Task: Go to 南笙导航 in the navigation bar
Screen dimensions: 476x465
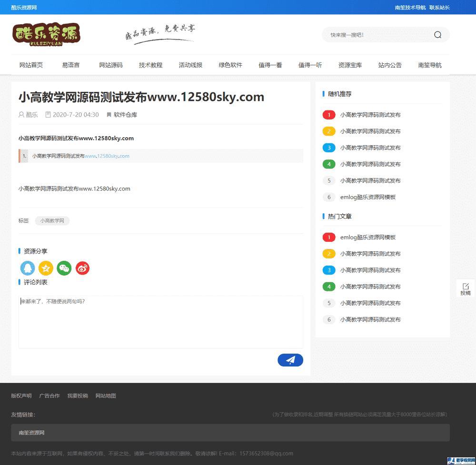Action: [429, 65]
